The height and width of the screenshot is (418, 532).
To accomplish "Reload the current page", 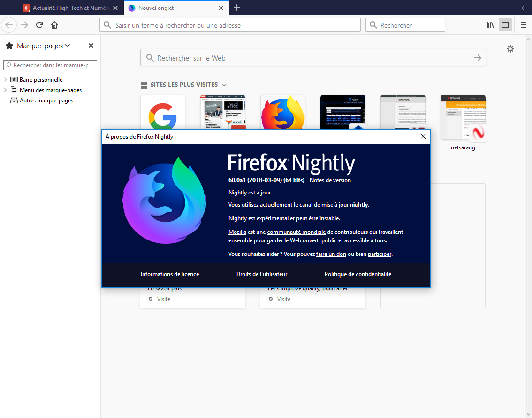I will pyautogui.click(x=40, y=25).
